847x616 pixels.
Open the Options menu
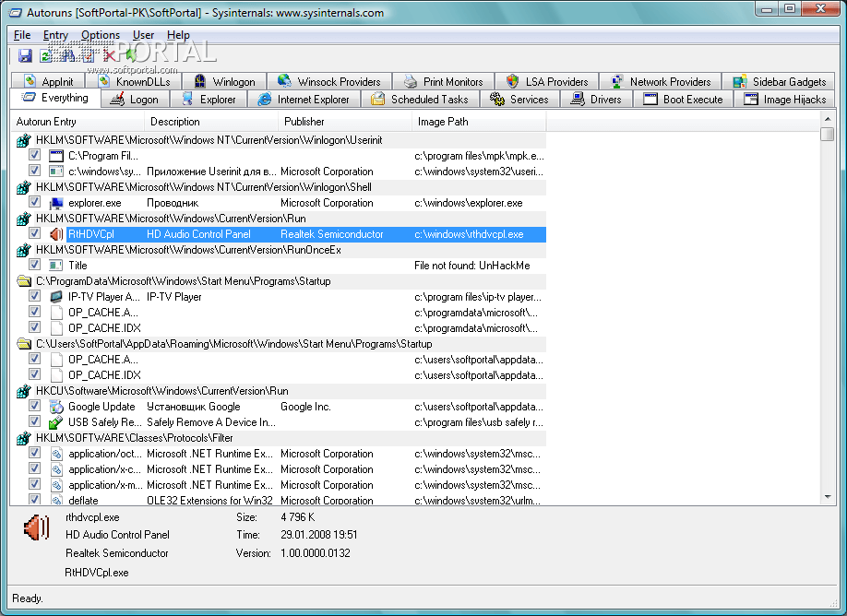101,35
